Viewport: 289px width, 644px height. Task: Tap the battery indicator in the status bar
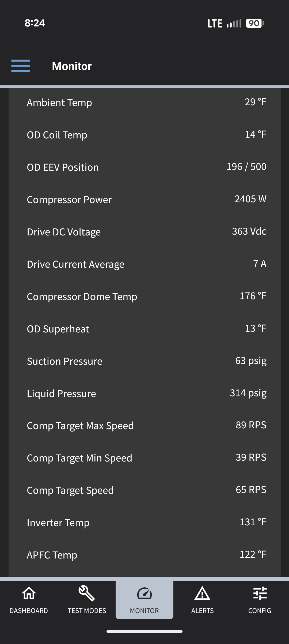click(254, 24)
